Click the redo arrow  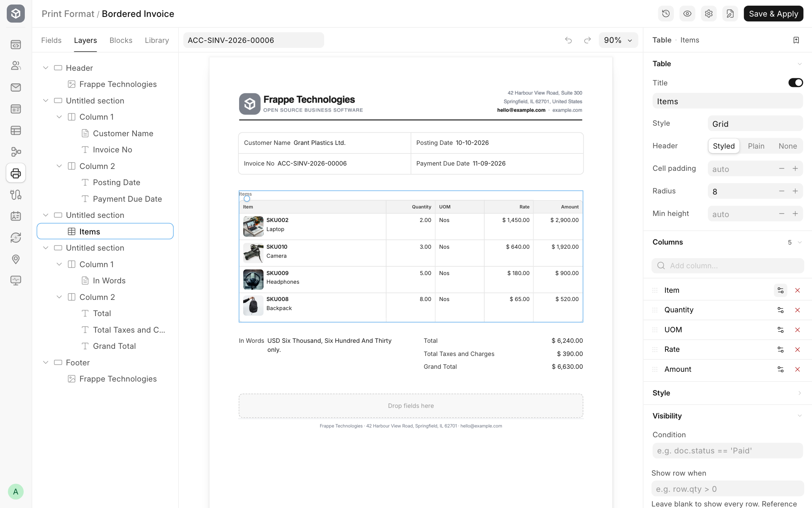(588, 40)
